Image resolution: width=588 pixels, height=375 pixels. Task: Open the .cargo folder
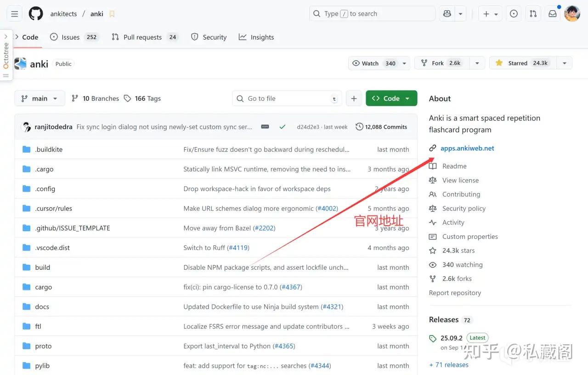click(x=44, y=169)
